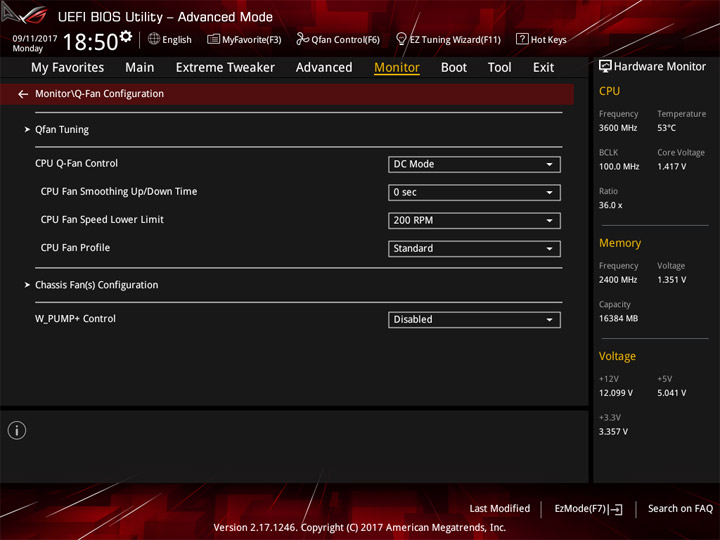Switch to the Main tab
The height and width of the screenshot is (540, 720).
tap(140, 68)
